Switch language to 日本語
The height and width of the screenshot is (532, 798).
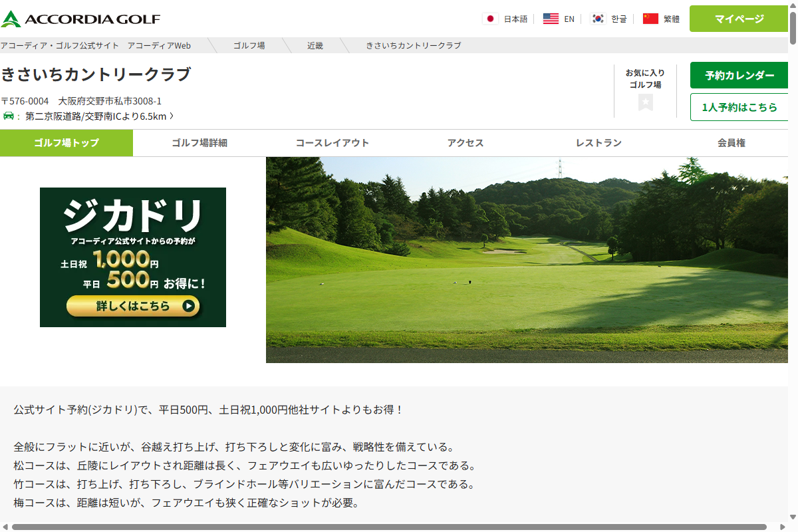click(515, 19)
